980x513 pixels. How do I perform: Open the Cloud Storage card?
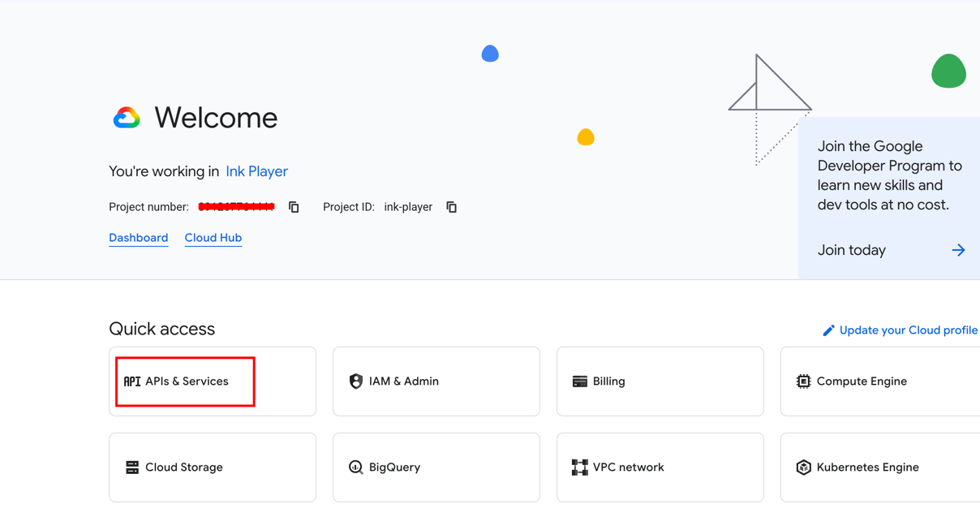point(213,468)
